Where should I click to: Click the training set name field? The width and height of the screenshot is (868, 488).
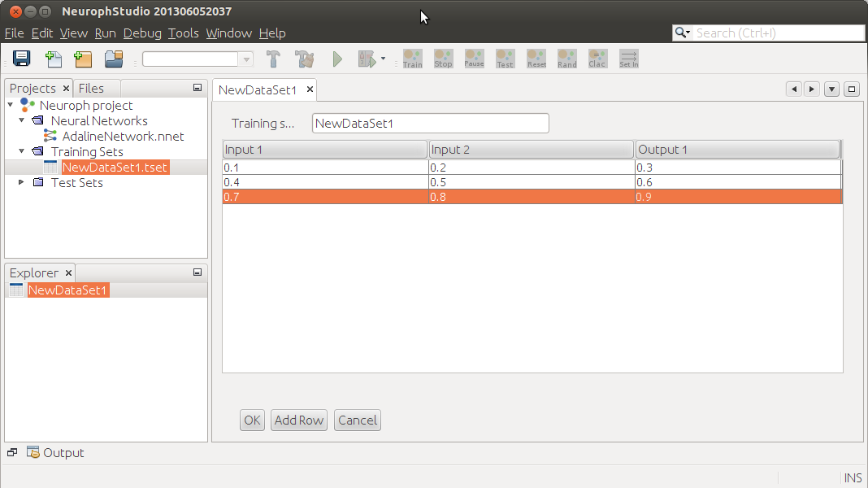coord(430,124)
